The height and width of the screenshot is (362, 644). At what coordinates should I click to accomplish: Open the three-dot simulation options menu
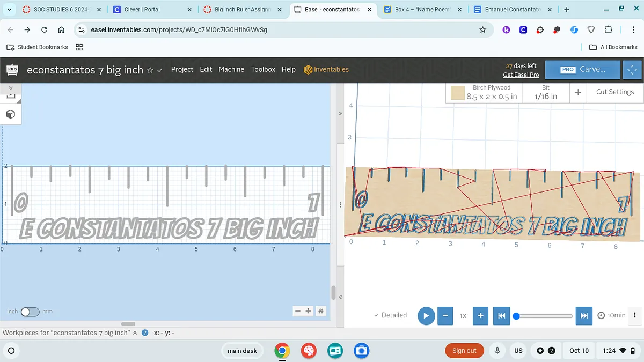point(635,315)
